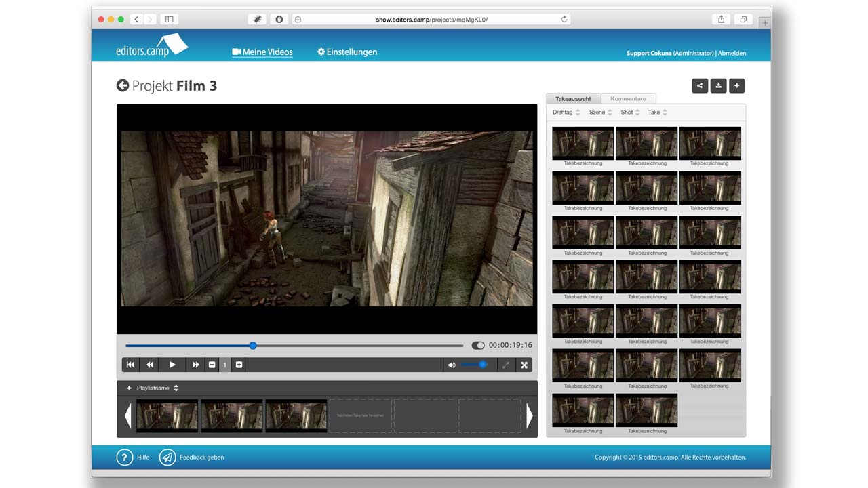The height and width of the screenshot is (488, 868).
Task: Mute audio with the speaker icon
Action: [452, 365]
